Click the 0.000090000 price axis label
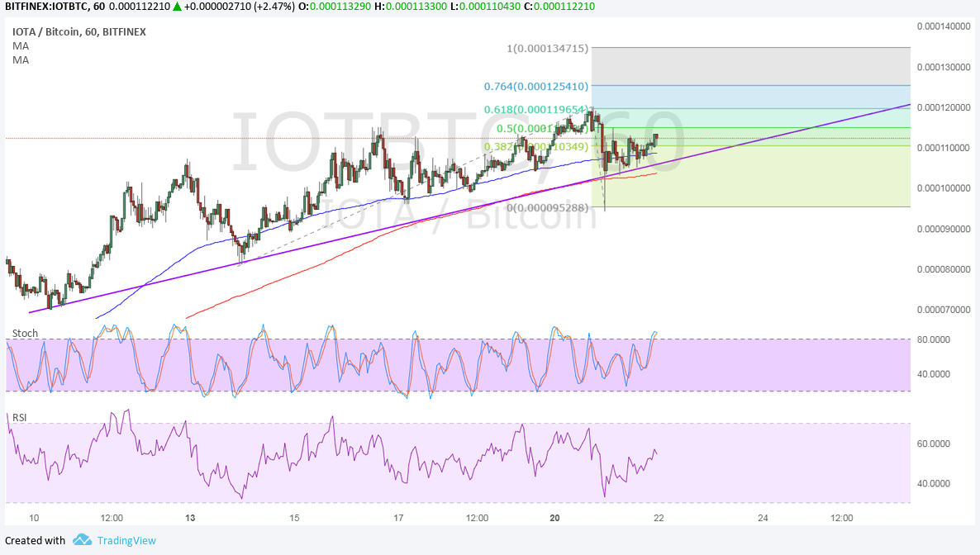 [944, 229]
